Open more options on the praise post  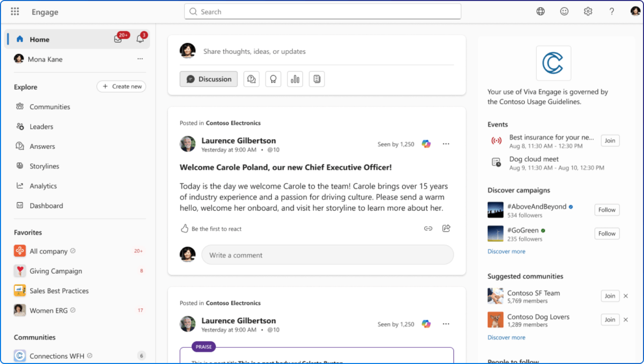coord(446,324)
